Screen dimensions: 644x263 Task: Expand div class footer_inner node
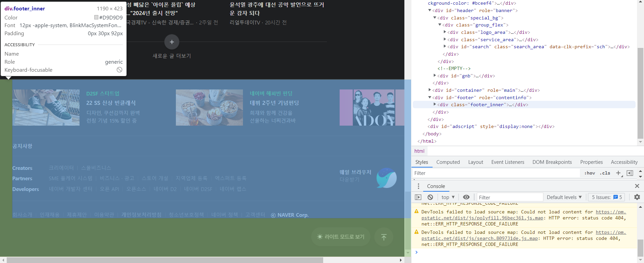tap(435, 105)
